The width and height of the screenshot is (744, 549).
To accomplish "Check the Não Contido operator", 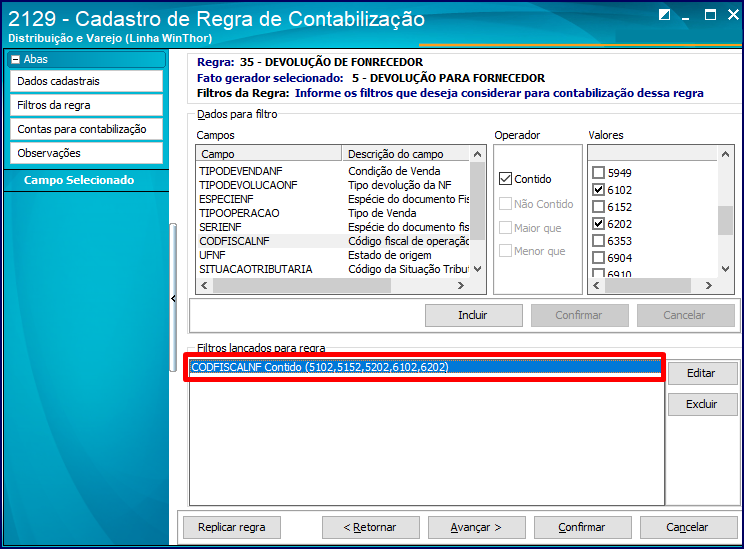I will point(505,204).
